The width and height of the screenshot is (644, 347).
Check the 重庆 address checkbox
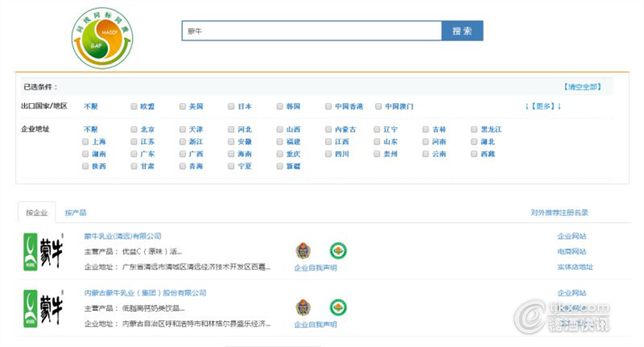(x=280, y=154)
